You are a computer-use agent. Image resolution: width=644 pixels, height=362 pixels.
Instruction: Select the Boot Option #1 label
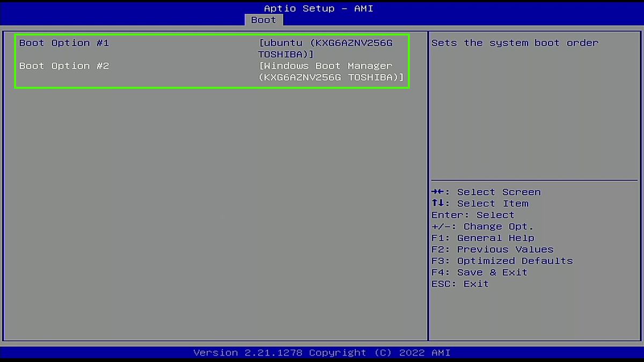pos(64,43)
